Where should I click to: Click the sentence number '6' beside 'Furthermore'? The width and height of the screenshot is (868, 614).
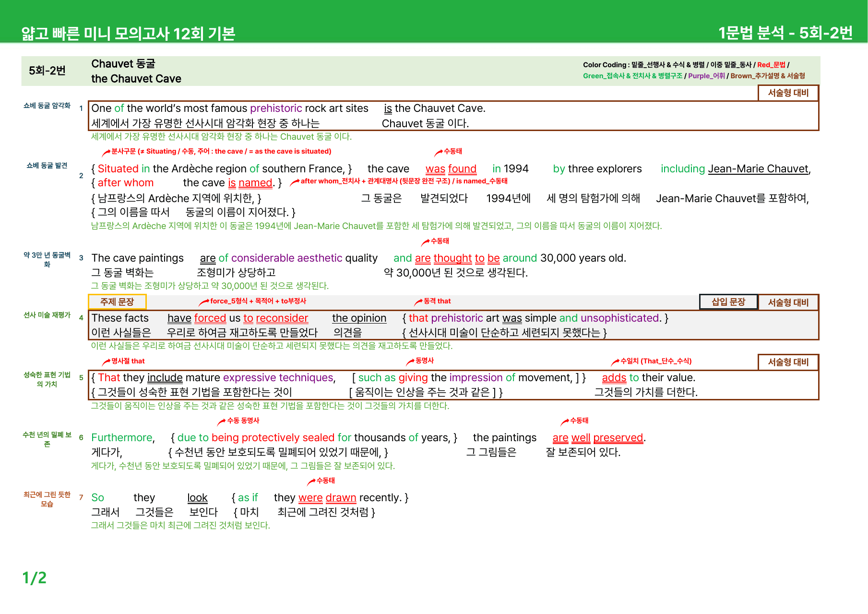pyautogui.click(x=81, y=437)
